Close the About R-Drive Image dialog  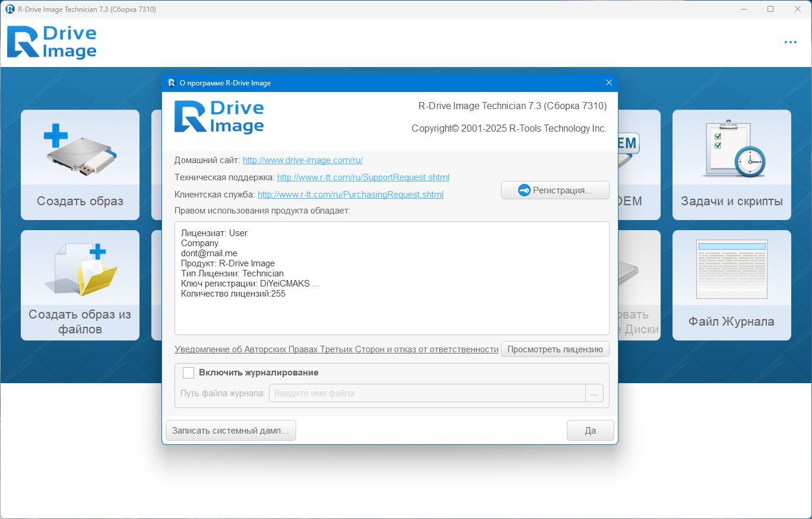point(608,82)
